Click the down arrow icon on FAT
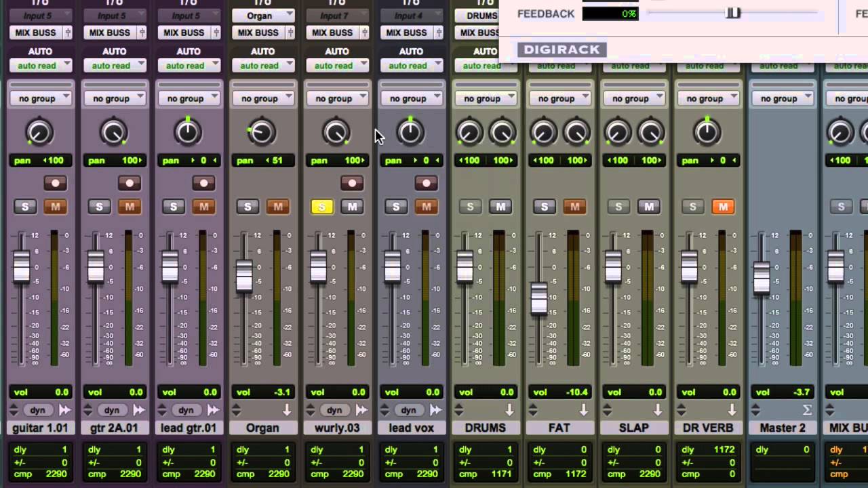868x488 pixels. [583, 410]
